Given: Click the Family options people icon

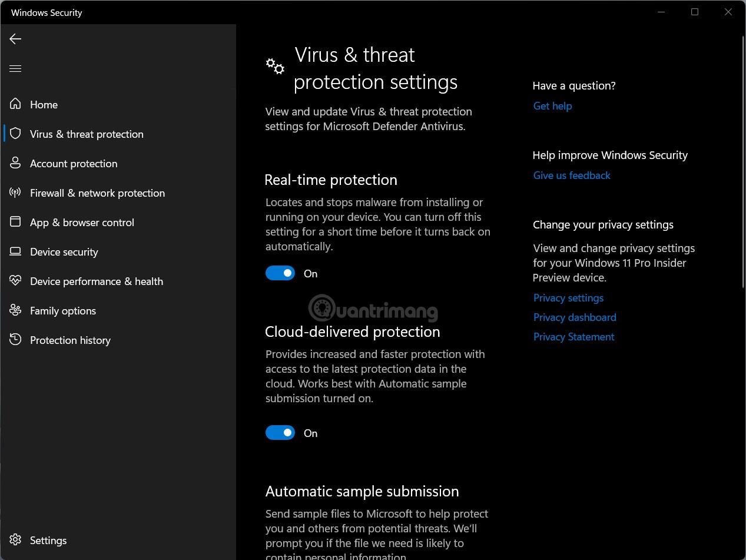Looking at the screenshot, I should point(15,310).
